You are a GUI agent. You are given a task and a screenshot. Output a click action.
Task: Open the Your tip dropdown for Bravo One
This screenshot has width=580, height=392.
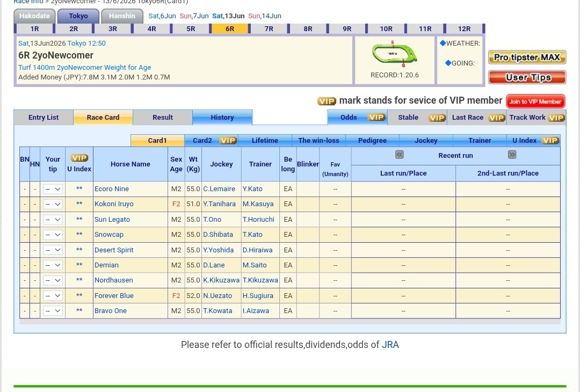(53, 311)
